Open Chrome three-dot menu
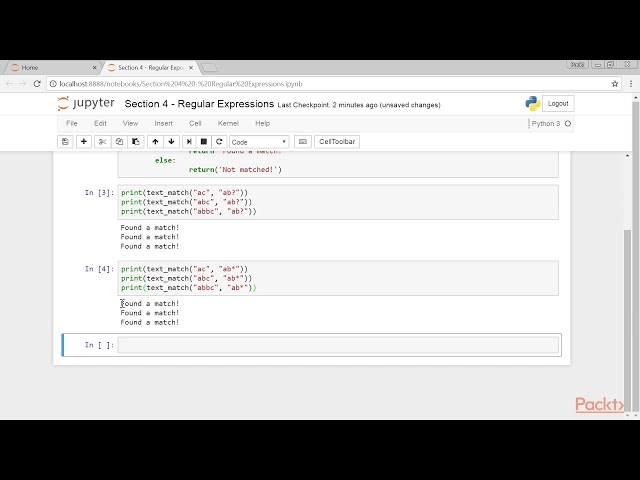The image size is (640, 480). (631, 84)
